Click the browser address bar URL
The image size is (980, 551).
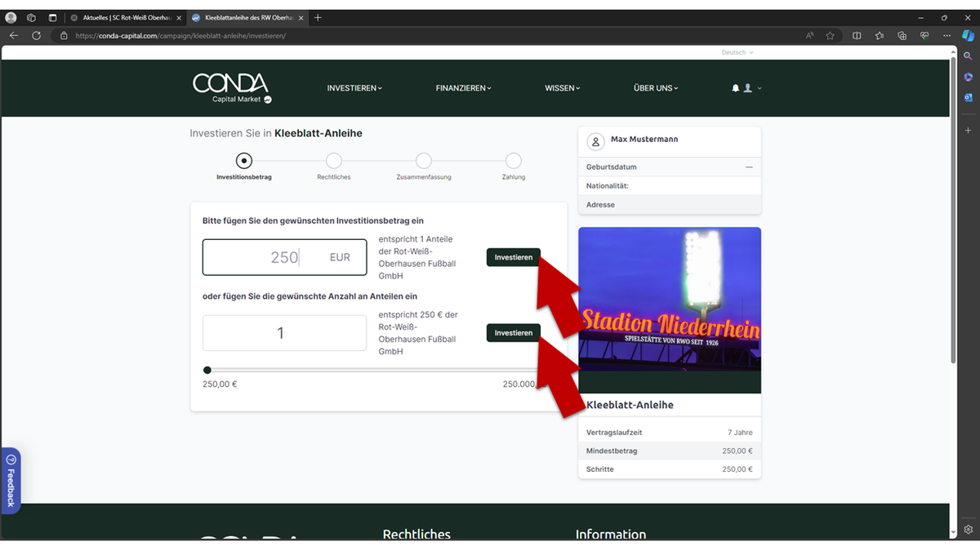180,36
